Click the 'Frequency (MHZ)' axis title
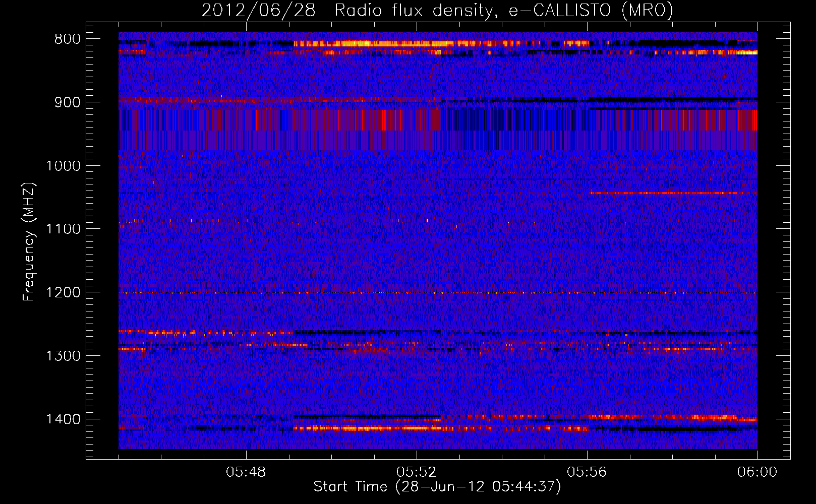The width and height of the screenshot is (816, 504). point(29,242)
